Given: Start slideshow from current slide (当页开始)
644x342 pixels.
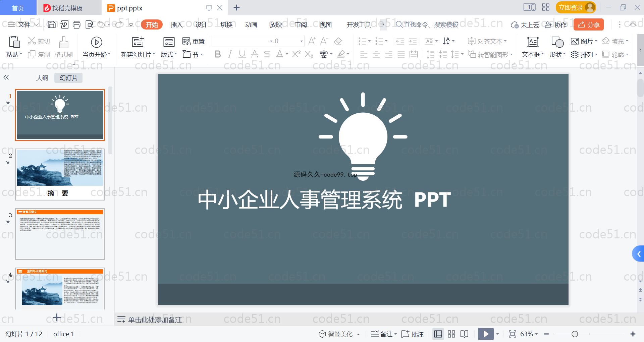Looking at the screenshot, I should coord(97,47).
